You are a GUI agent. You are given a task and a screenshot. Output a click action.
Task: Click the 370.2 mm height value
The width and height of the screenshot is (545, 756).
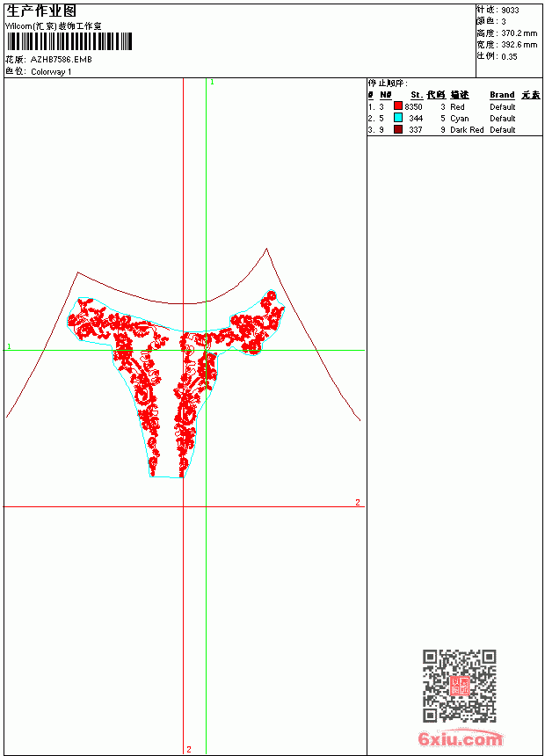(x=520, y=33)
